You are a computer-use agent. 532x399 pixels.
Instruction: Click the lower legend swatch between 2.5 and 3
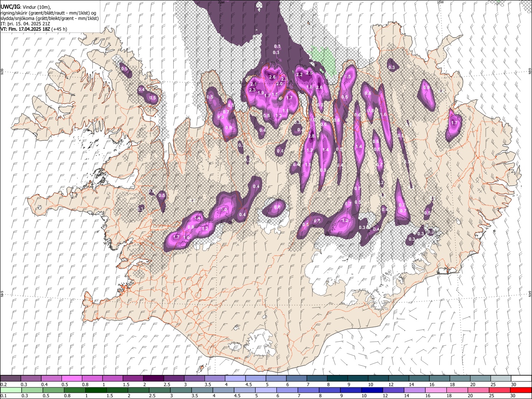click(x=159, y=390)
